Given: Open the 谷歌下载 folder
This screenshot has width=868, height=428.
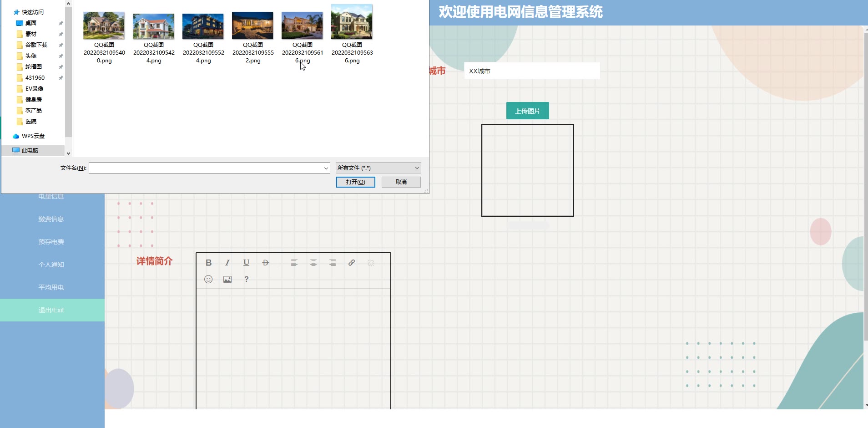Looking at the screenshot, I should click(36, 45).
